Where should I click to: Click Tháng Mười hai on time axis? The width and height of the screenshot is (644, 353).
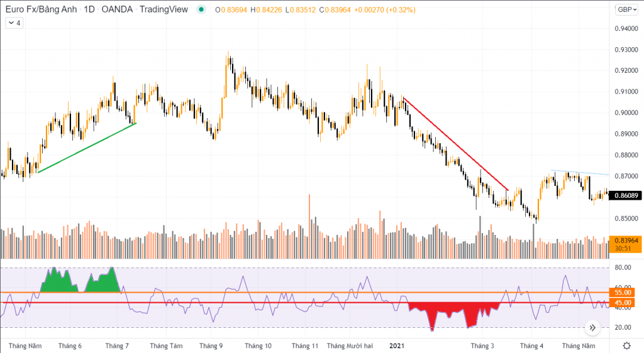click(x=350, y=345)
